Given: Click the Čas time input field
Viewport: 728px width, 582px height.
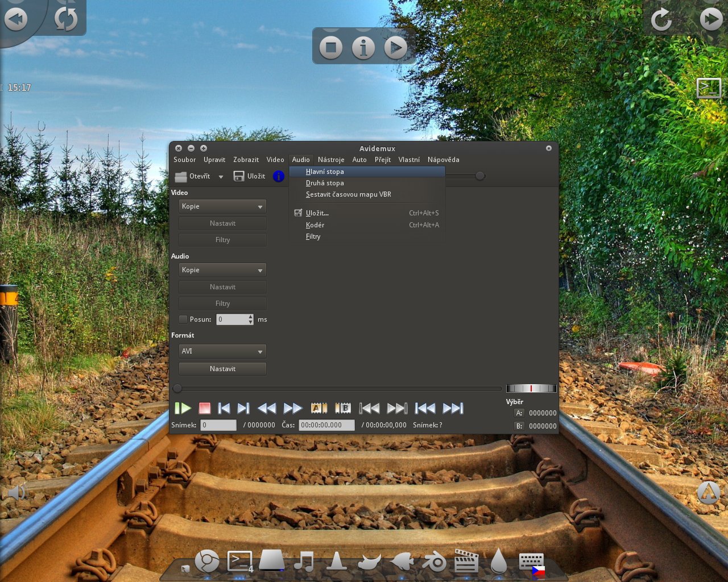Looking at the screenshot, I should coord(326,425).
